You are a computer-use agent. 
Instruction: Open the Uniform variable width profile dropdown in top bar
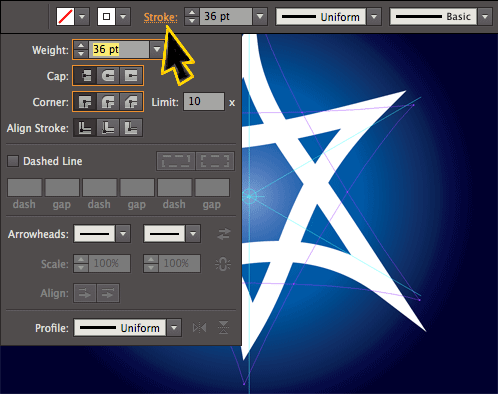coord(374,16)
